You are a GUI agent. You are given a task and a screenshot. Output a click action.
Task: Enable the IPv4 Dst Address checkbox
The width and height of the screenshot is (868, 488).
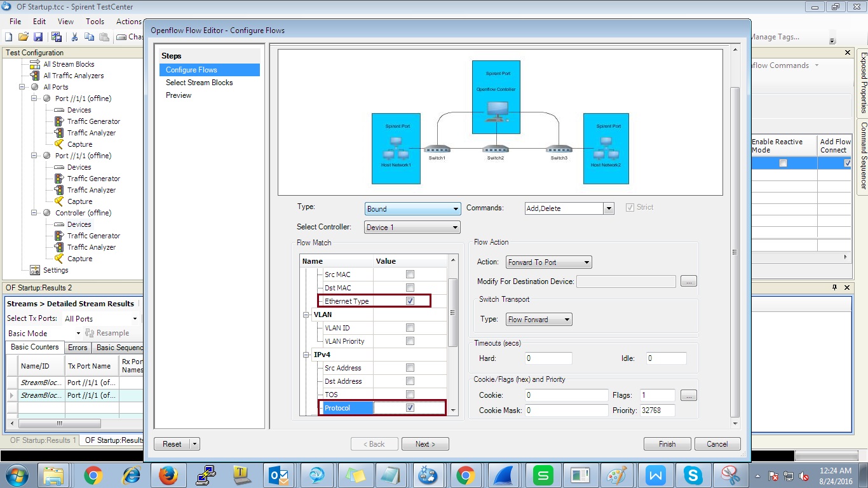[410, 381]
